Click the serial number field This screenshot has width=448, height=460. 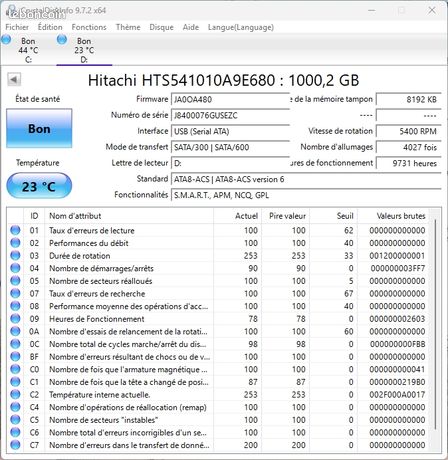tap(230, 115)
